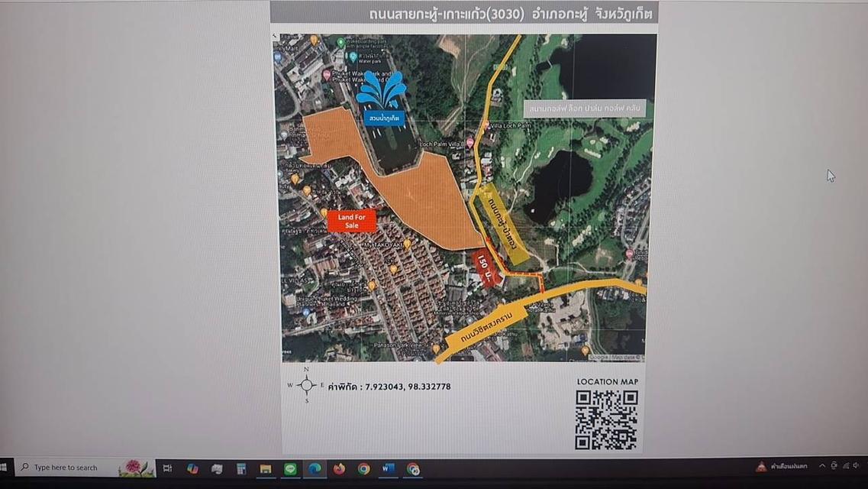
Task: Open the network signal tray icon
Action: pyautogui.click(x=846, y=466)
